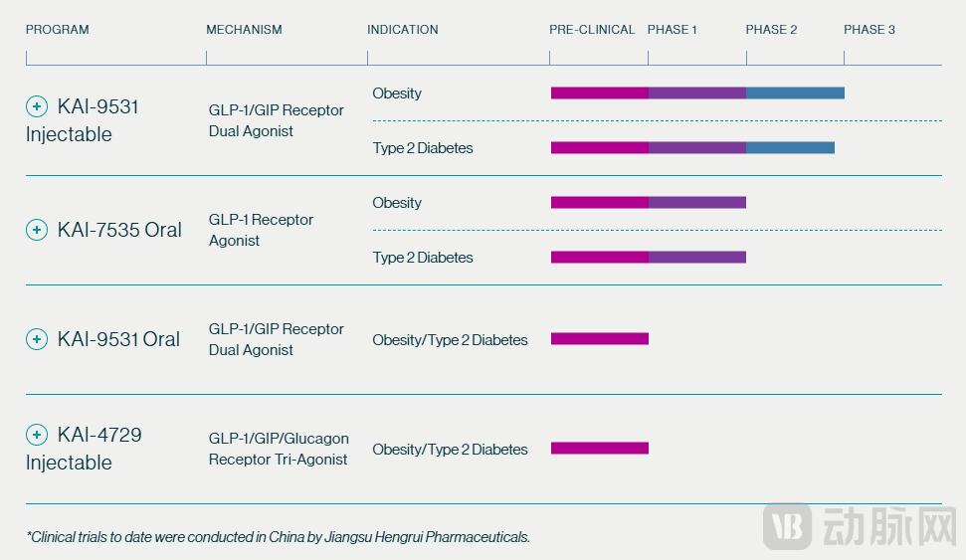The width and height of the screenshot is (966, 560).
Task: Expand the KAI-9531 Injectable program row
Action: pyautogui.click(x=37, y=106)
